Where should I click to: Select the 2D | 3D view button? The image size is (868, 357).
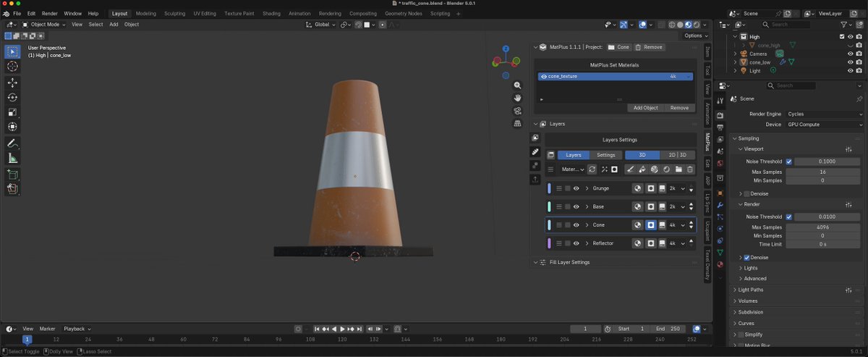[x=677, y=155]
